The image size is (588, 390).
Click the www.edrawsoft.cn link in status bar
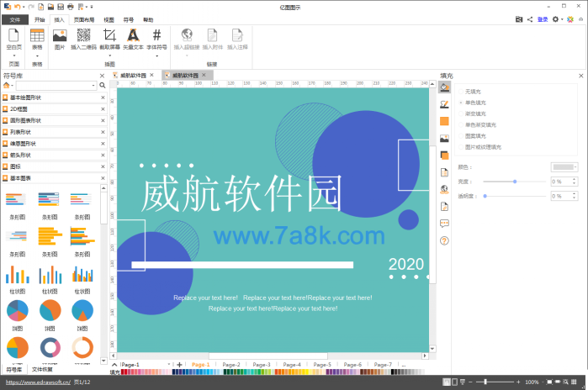[x=37, y=382]
